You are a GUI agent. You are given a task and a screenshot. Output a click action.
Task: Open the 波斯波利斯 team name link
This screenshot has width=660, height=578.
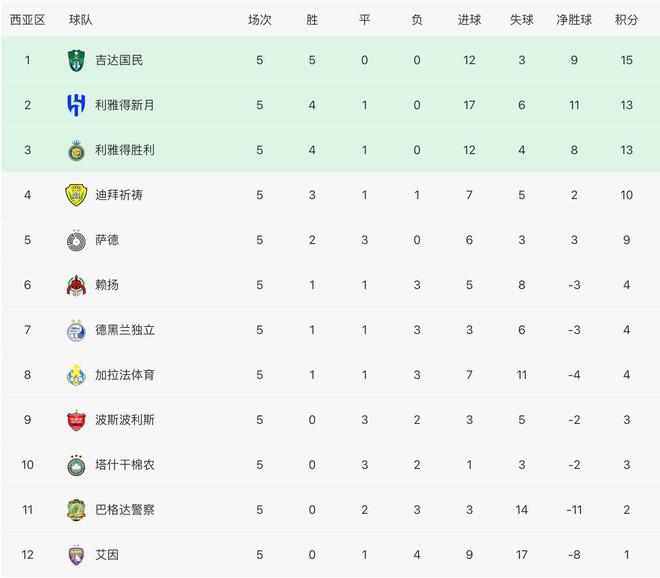pos(125,420)
